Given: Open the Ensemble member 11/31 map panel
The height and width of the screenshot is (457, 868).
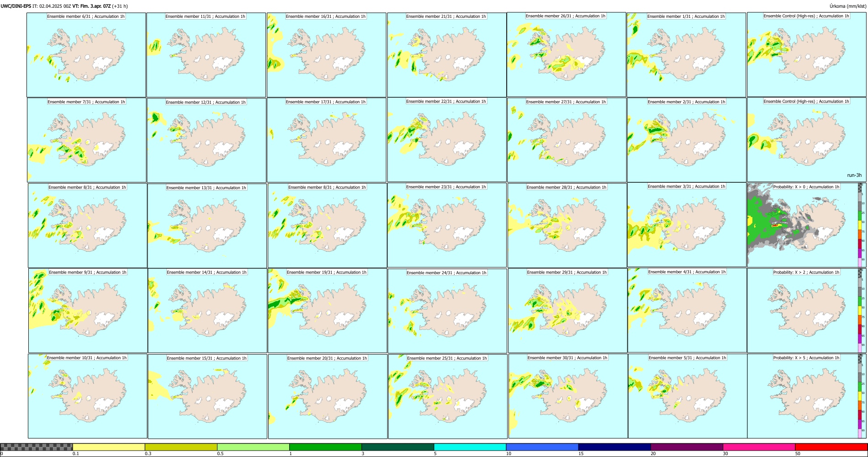Looking at the screenshot, I should (206, 55).
